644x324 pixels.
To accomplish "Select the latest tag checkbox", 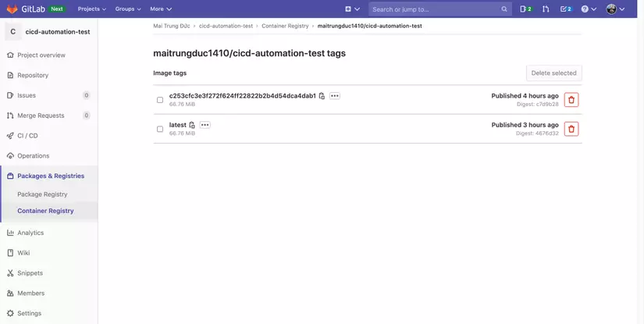I will tap(160, 129).
